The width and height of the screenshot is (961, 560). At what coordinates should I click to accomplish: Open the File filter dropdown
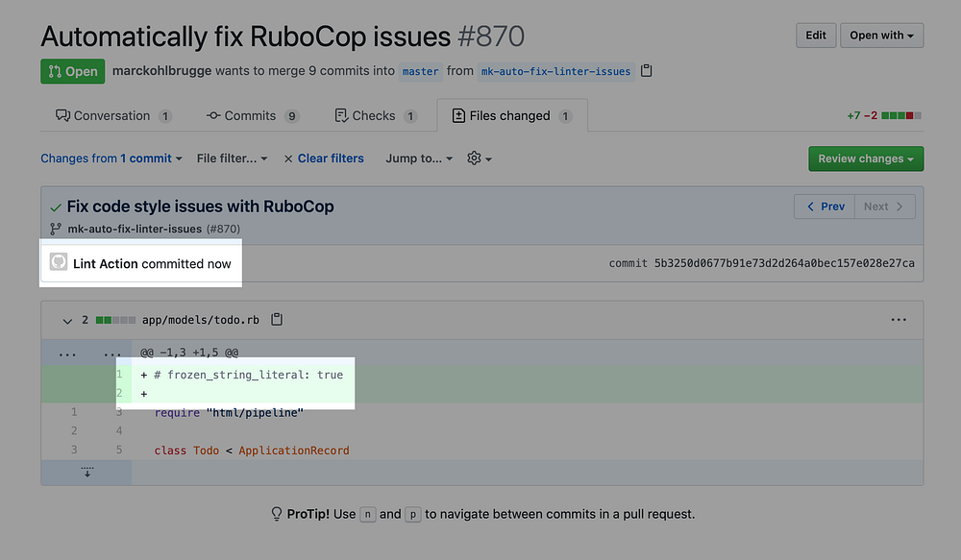[232, 158]
